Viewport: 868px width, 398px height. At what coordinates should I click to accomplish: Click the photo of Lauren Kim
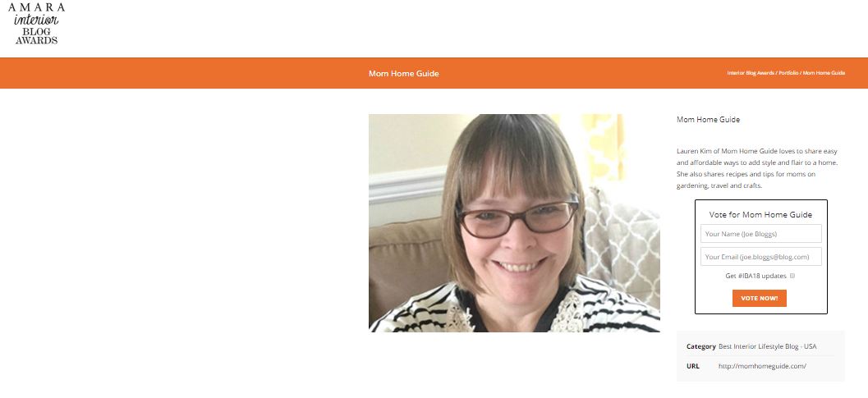pos(514,223)
